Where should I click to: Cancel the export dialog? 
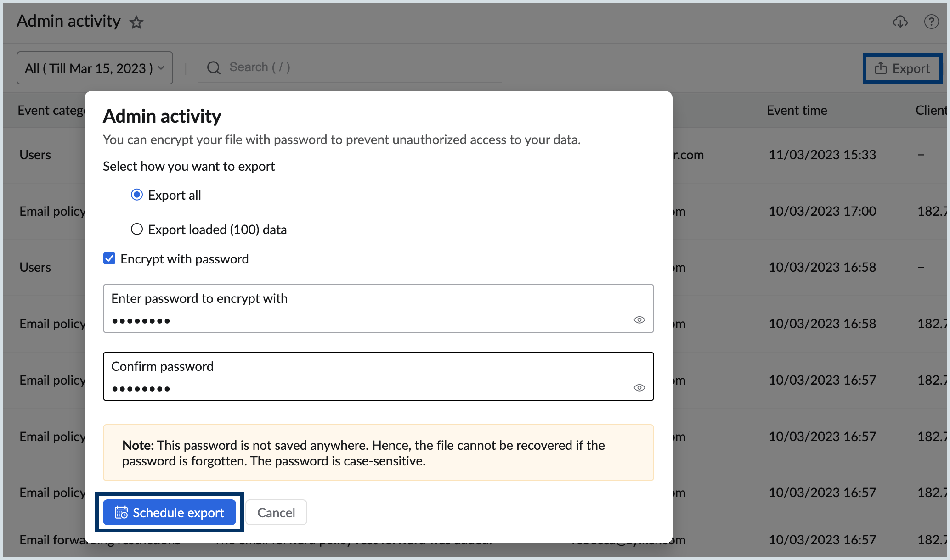click(276, 512)
